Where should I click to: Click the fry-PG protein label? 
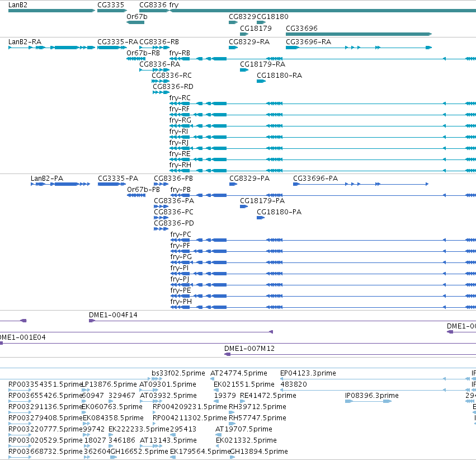181,257
